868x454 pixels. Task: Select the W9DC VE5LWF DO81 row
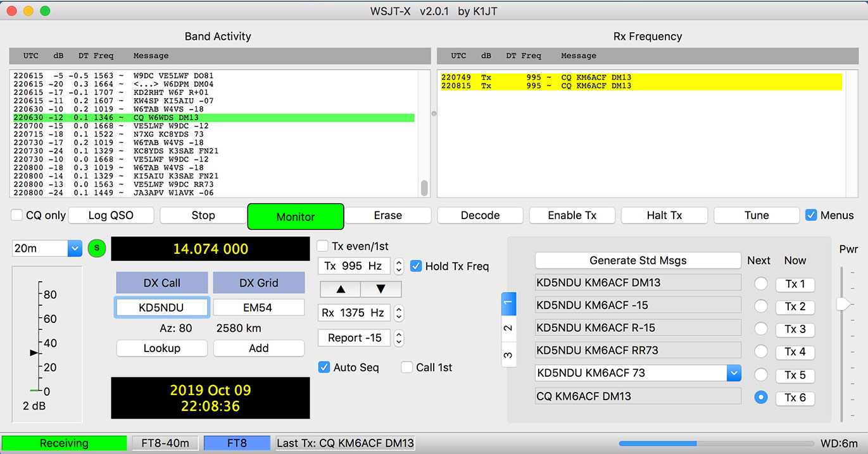(x=214, y=76)
